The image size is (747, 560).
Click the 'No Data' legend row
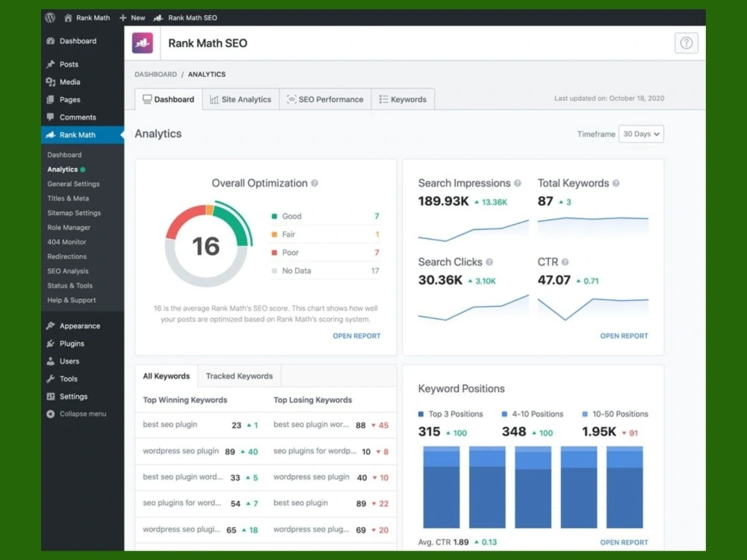[x=326, y=270]
